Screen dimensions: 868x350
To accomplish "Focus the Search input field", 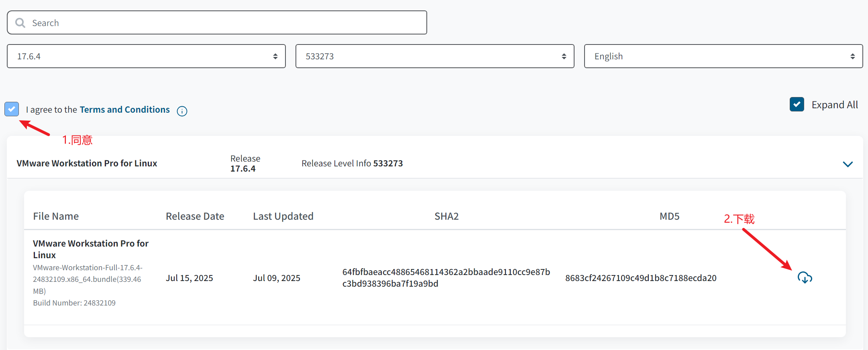I will (x=217, y=22).
